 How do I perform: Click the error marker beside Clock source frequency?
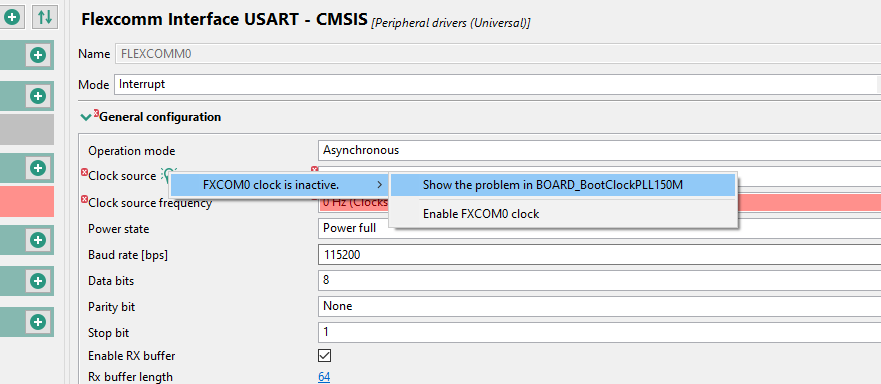tap(84, 199)
